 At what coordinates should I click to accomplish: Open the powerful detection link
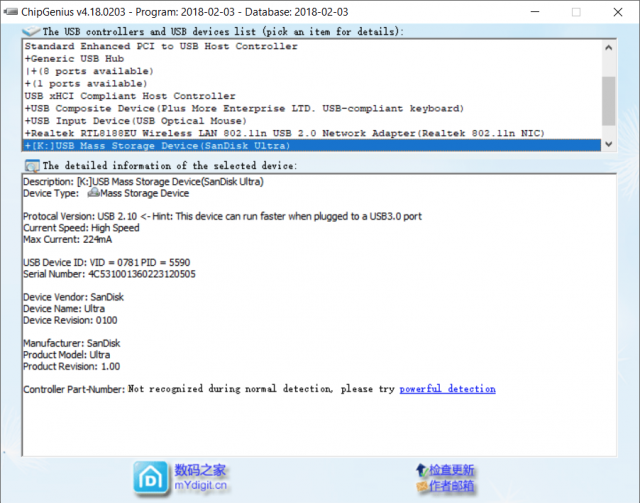coord(447,388)
